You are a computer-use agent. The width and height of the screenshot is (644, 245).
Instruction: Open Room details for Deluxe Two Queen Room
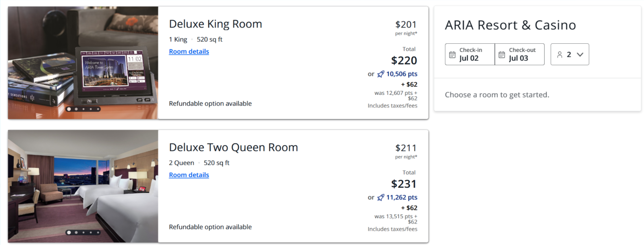point(189,175)
